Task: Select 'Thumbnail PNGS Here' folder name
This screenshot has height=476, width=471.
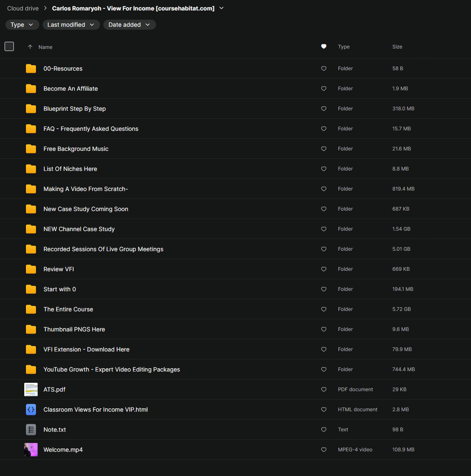Action: [74, 329]
